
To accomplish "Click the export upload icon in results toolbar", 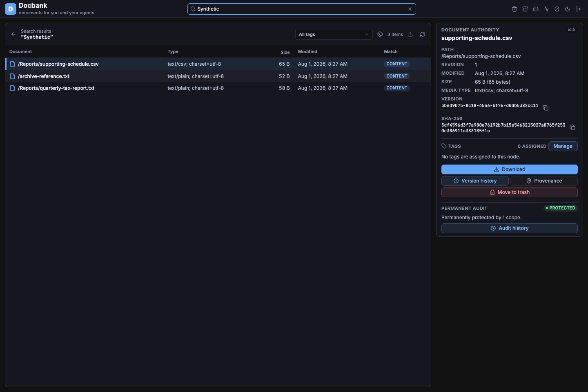I will point(410,34).
